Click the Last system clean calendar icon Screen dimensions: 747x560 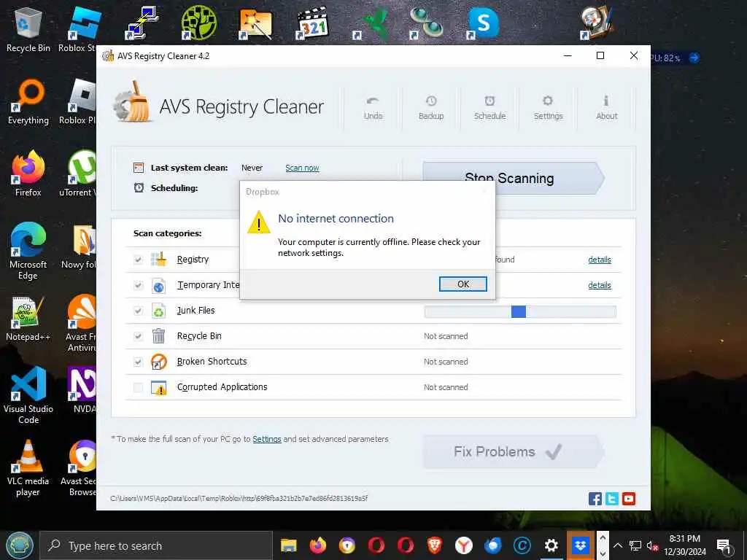(139, 168)
